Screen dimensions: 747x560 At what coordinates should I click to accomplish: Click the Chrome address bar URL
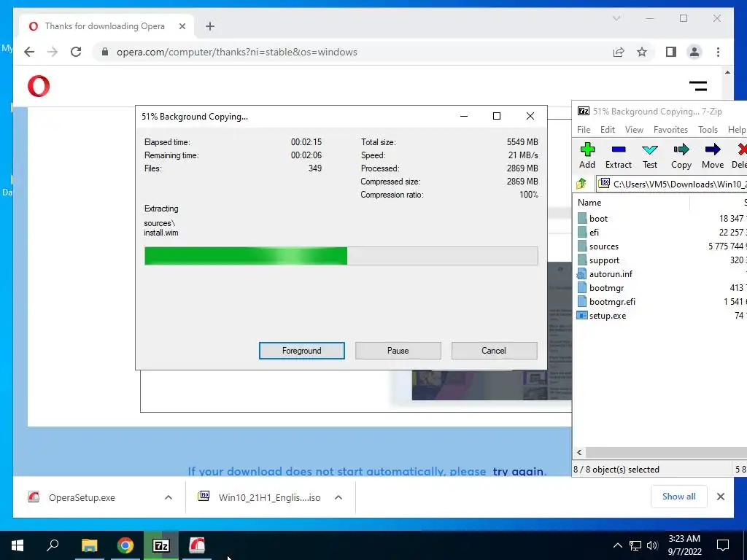[237, 52]
